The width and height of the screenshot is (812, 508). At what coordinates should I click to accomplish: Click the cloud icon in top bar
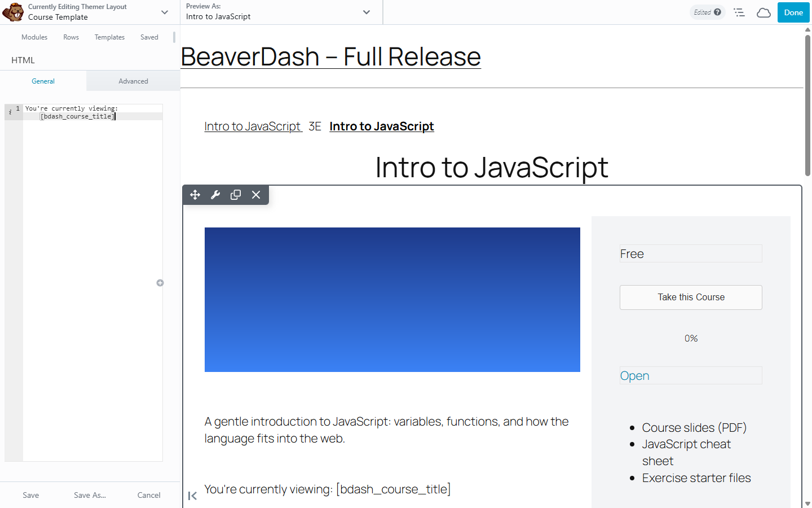tap(764, 12)
